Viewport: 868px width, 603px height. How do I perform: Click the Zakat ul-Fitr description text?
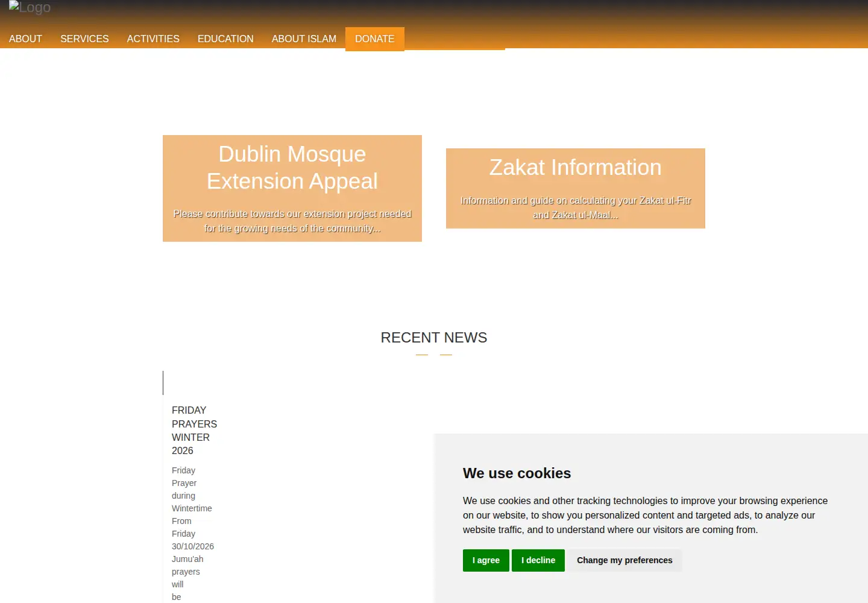(x=576, y=208)
